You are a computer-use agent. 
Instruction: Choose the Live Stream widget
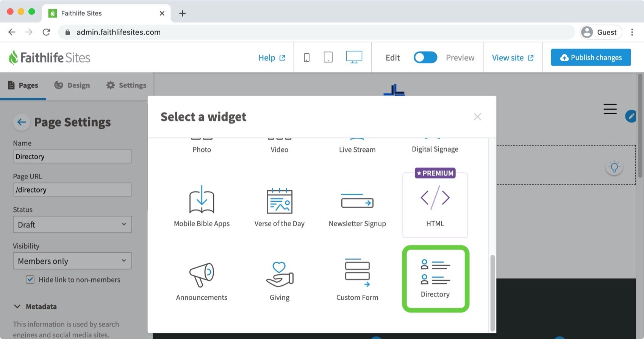(x=357, y=147)
